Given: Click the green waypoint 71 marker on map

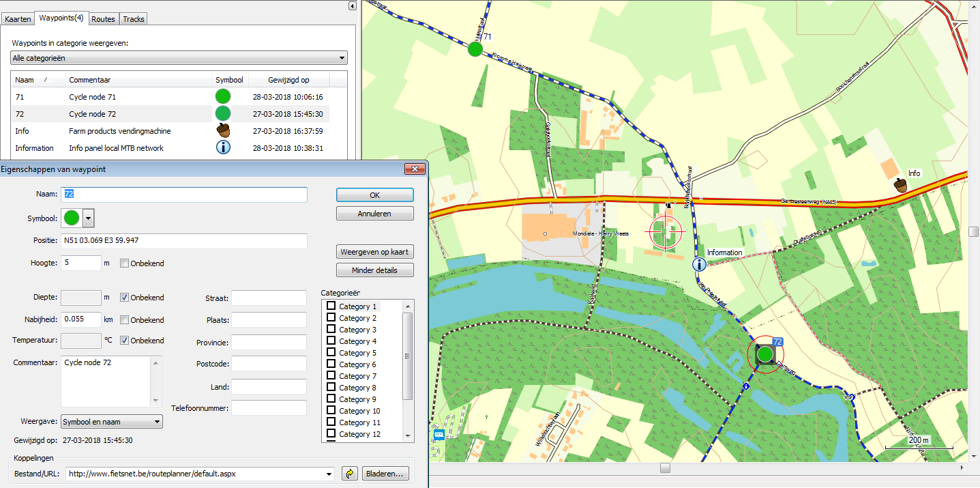Looking at the screenshot, I should (x=475, y=48).
